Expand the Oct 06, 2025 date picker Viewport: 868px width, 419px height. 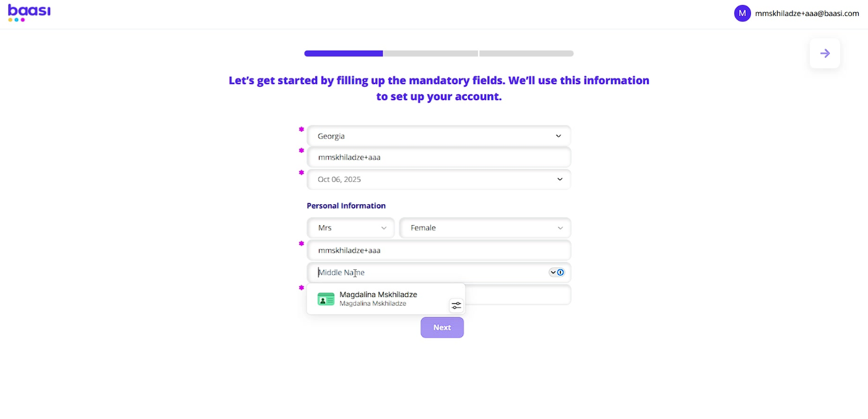[x=438, y=179]
